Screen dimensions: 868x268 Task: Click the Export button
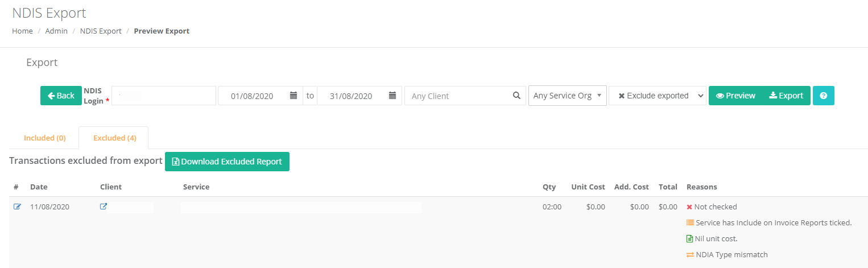[x=786, y=96]
